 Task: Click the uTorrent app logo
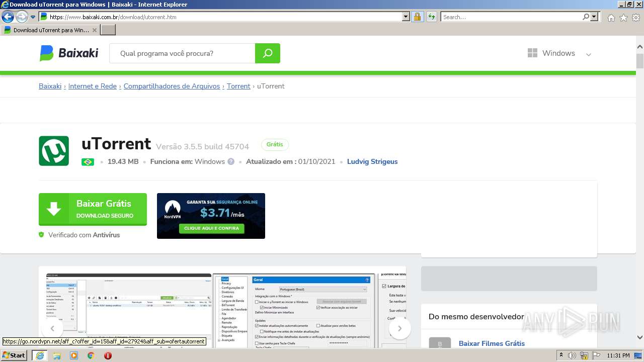click(54, 151)
